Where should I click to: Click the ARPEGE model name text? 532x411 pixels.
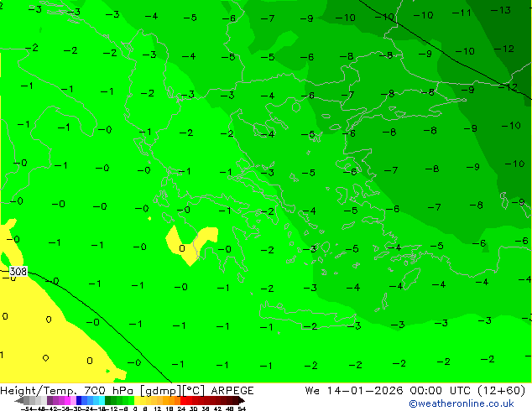(x=232, y=391)
